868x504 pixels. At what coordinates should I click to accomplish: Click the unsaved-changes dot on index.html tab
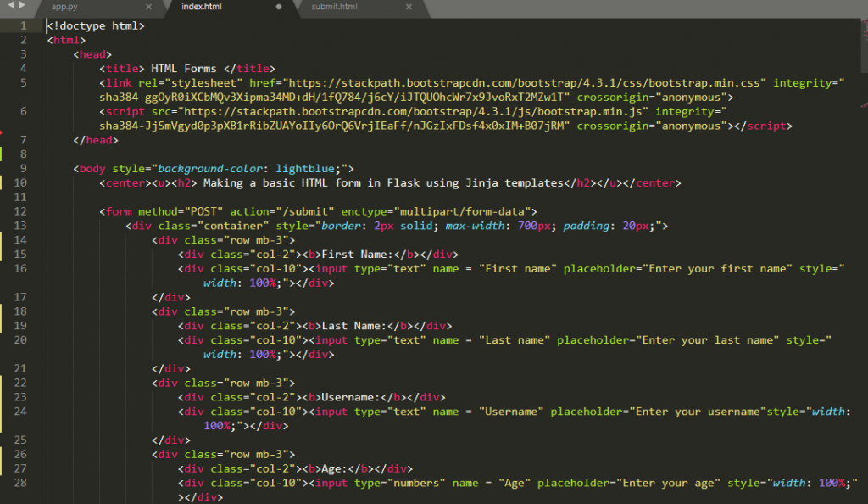click(x=279, y=7)
